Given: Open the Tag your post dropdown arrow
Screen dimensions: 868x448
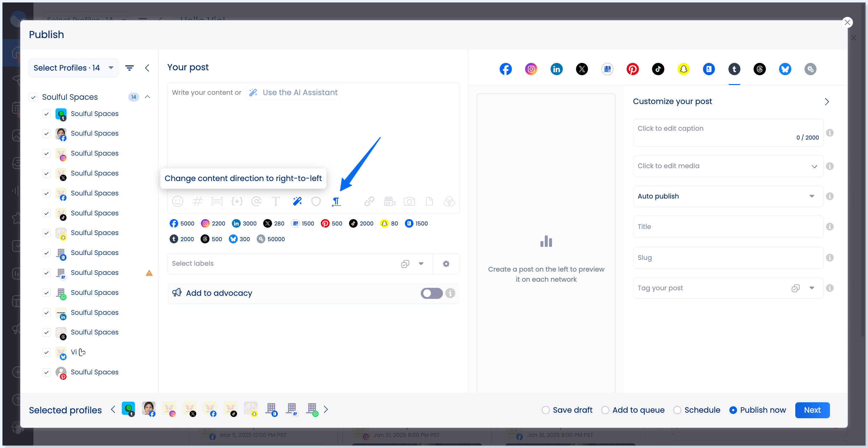Looking at the screenshot, I should (x=811, y=288).
